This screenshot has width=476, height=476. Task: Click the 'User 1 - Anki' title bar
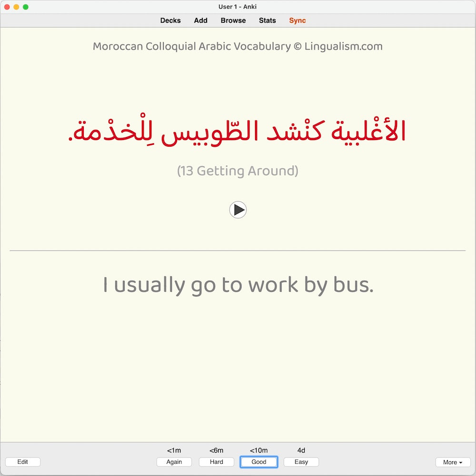[238, 7]
